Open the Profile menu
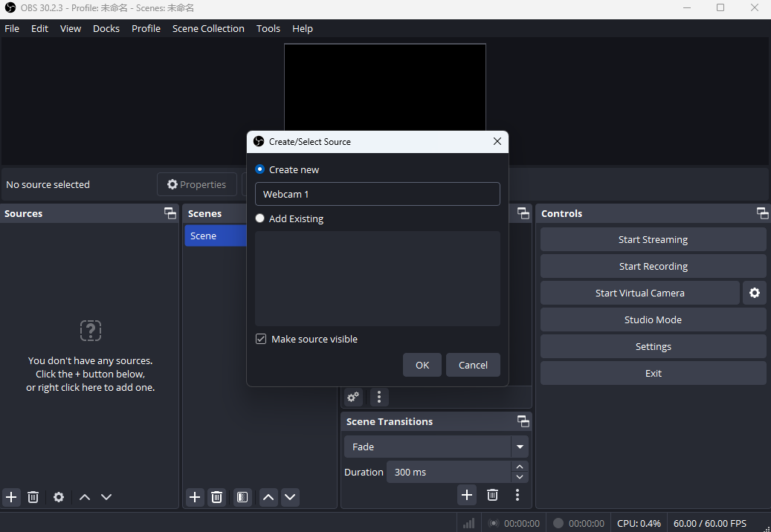771x532 pixels. point(146,28)
